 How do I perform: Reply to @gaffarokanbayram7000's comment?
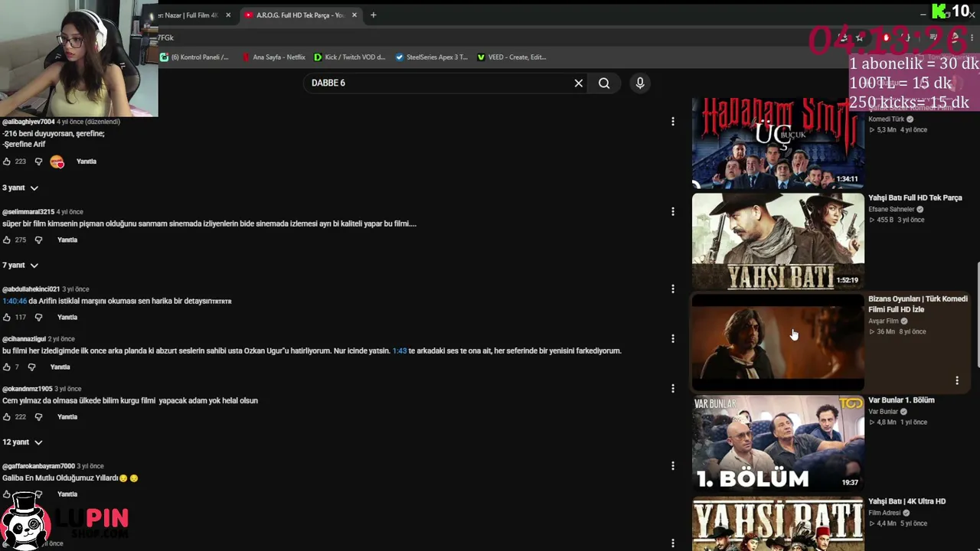pos(67,494)
